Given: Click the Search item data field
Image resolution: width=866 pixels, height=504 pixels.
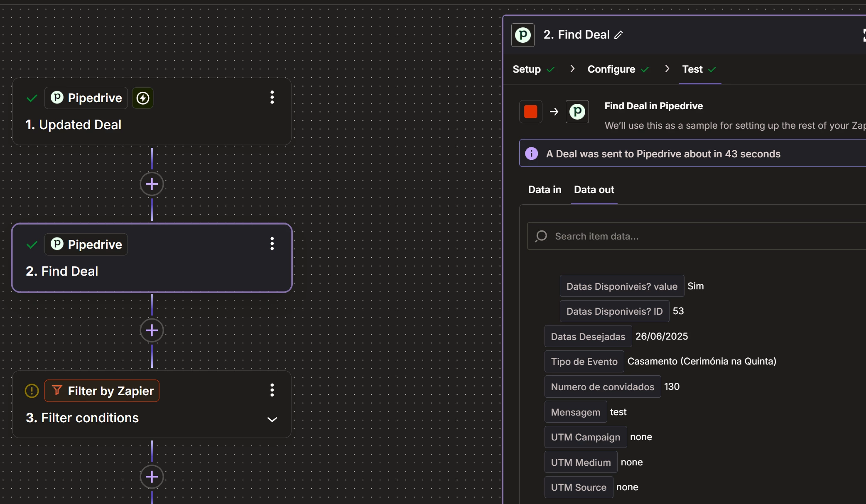Looking at the screenshot, I should click(x=706, y=236).
